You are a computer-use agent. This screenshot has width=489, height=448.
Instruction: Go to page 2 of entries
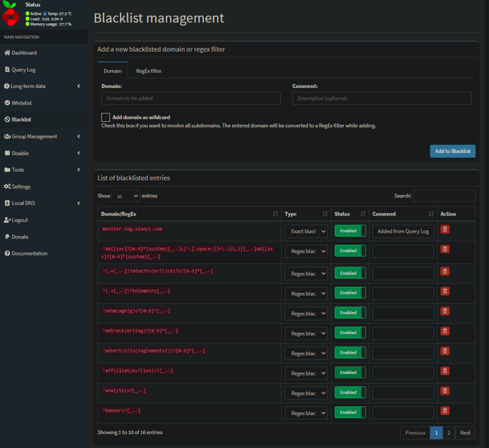coord(448,433)
